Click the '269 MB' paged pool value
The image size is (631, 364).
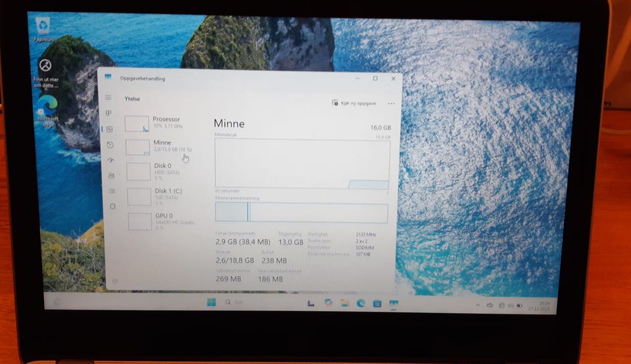click(x=228, y=279)
